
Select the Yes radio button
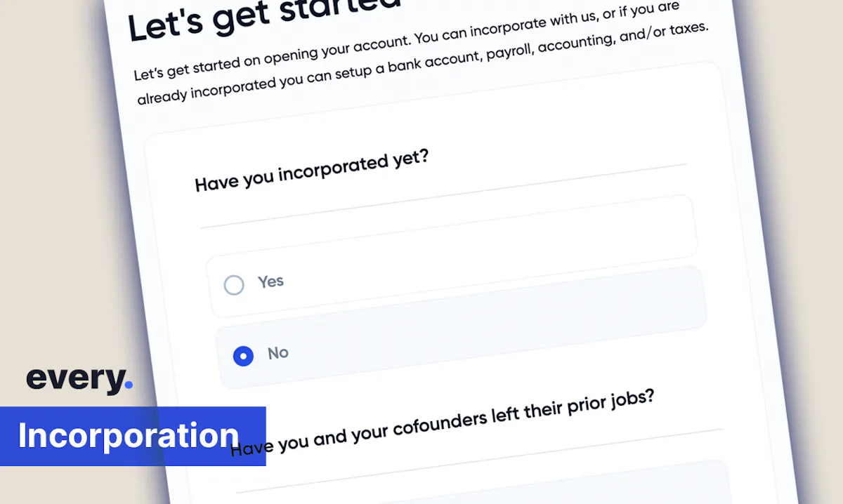point(234,285)
